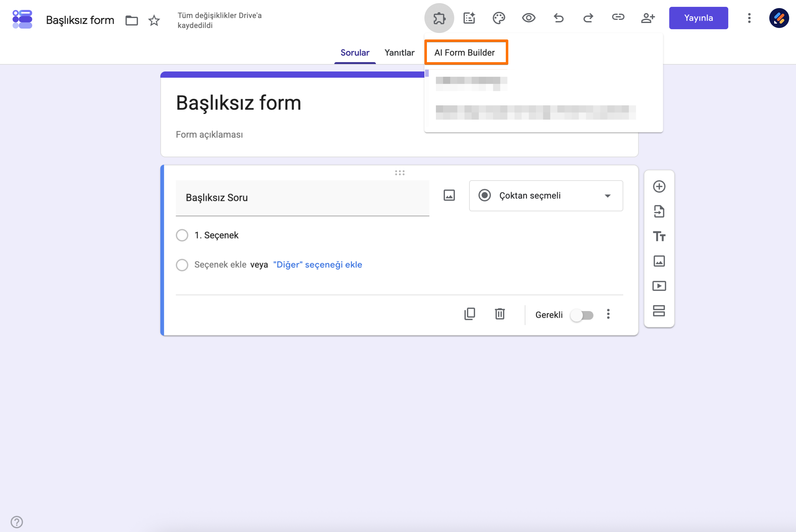Add collaborators with person-plus icon

click(x=648, y=18)
